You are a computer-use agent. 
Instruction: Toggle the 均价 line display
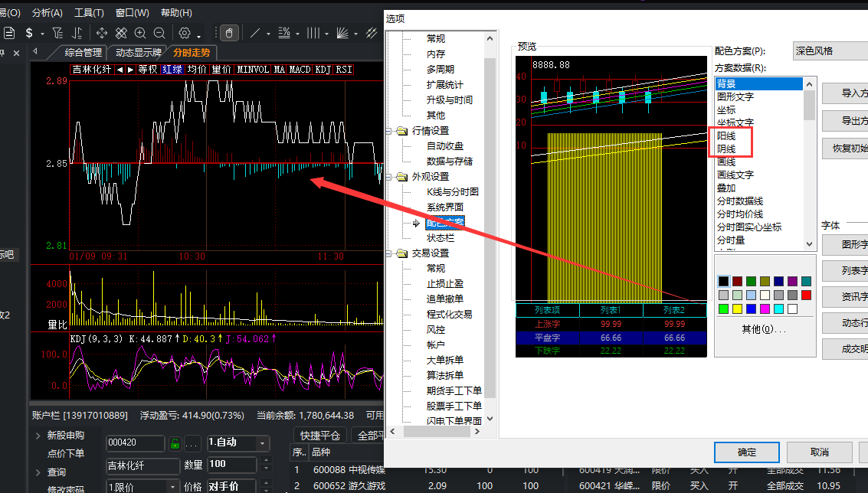(197, 70)
